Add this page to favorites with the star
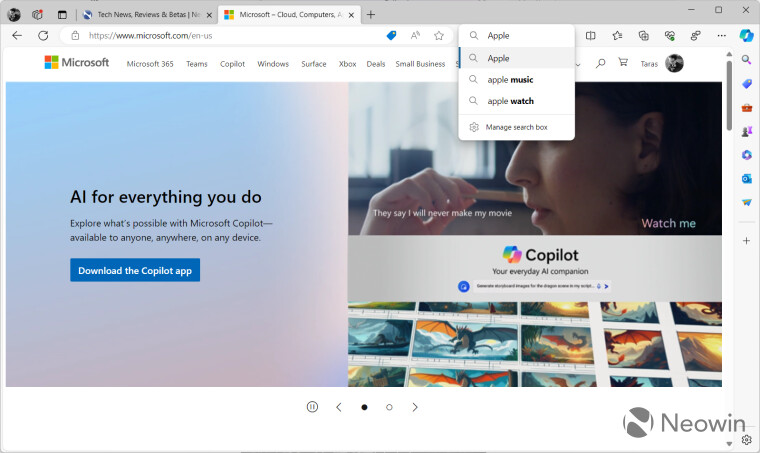 coord(439,35)
